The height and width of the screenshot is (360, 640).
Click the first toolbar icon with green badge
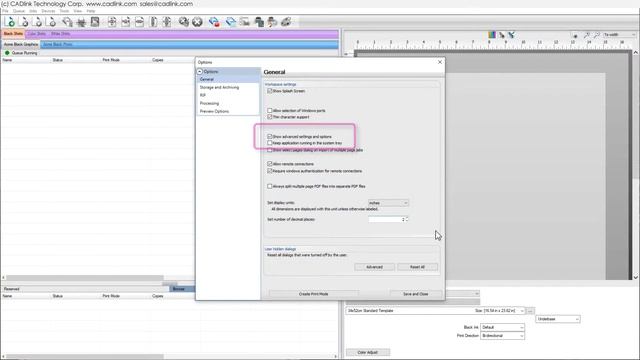pos(10,22)
